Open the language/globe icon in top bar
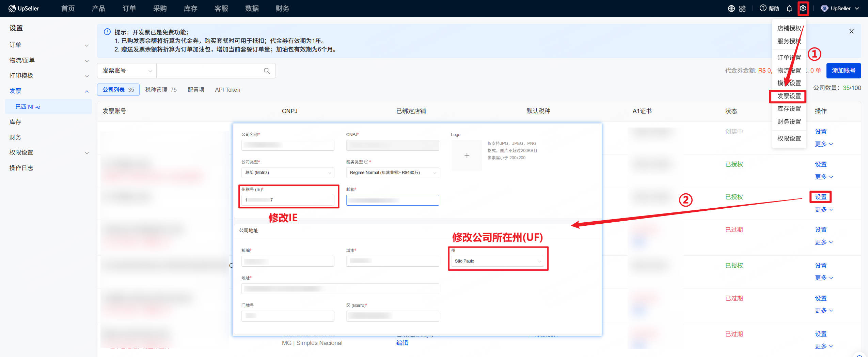Image resolution: width=868 pixels, height=357 pixels. [x=731, y=9]
